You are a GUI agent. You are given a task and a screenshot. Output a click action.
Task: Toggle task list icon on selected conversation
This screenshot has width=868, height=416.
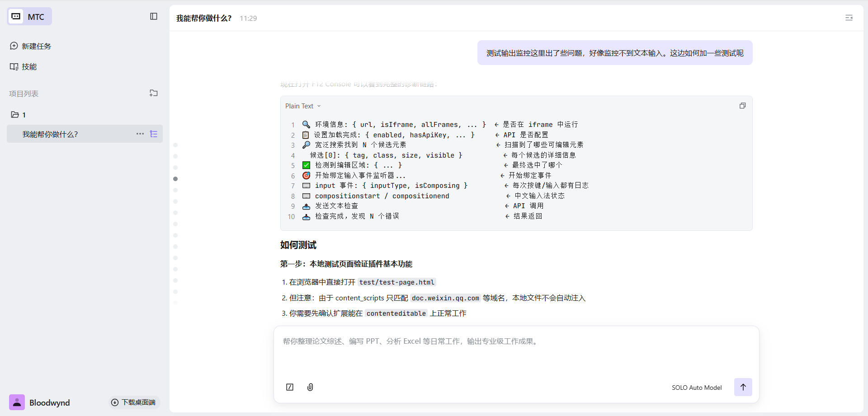(154, 134)
